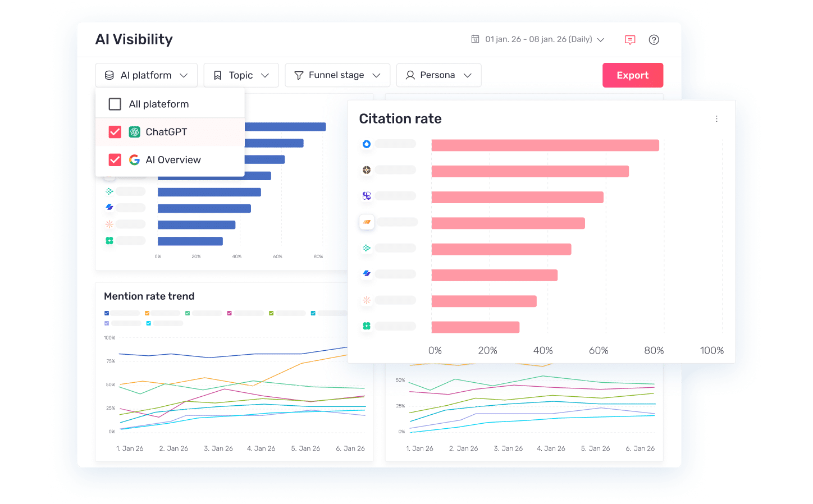This screenshot has height=504, width=813.
Task: Select the brown compass brand icon in Citation rate
Action: pos(367,170)
